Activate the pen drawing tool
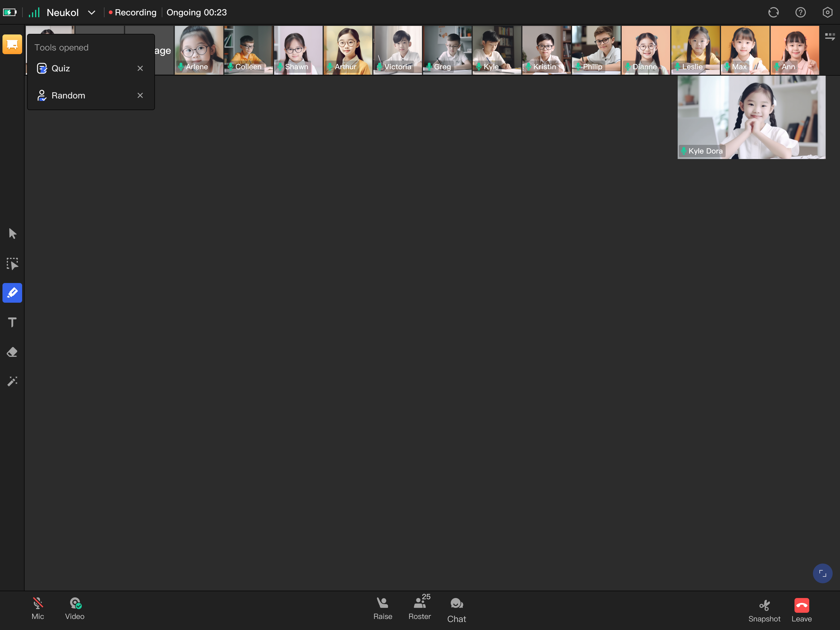Screen dimensions: 840x630 coord(12,293)
